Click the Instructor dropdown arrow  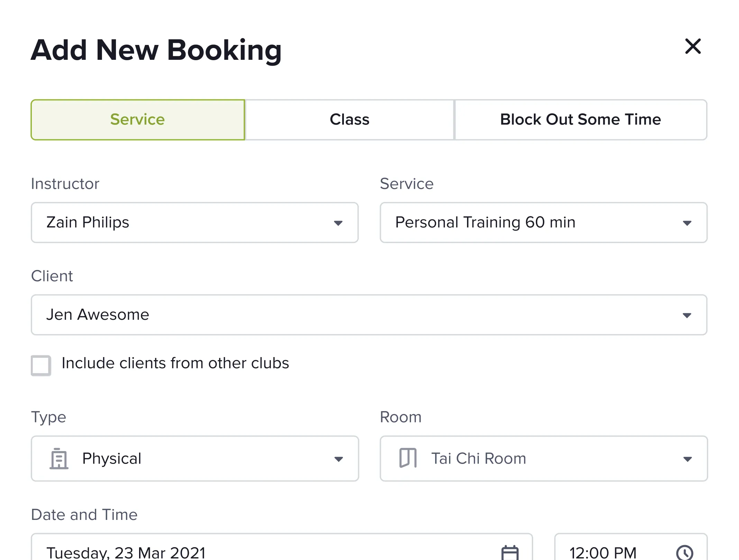click(338, 223)
